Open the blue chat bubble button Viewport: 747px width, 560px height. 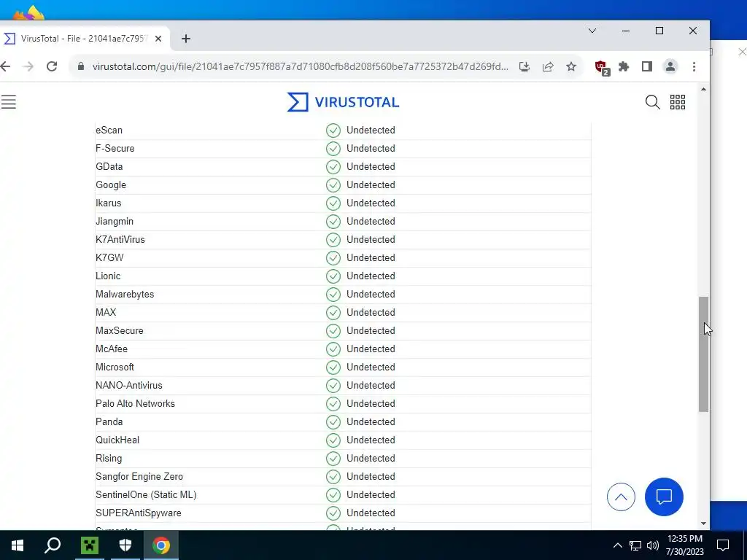pyautogui.click(x=664, y=497)
